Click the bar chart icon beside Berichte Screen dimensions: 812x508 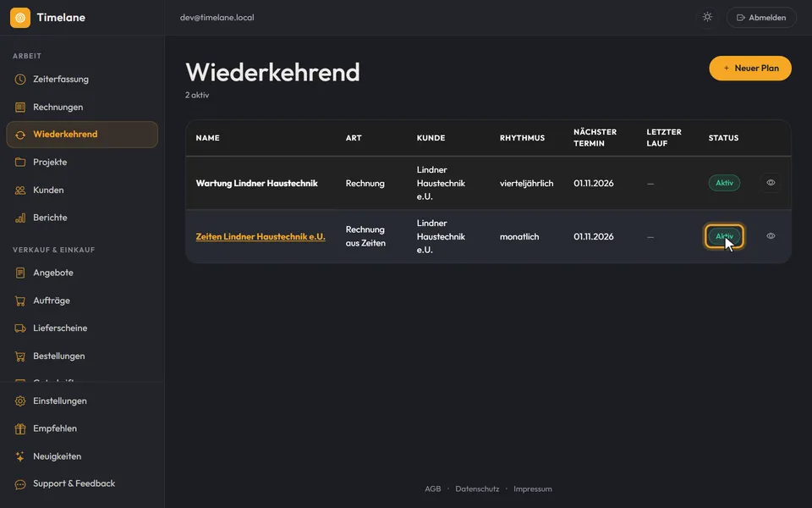pos(20,218)
